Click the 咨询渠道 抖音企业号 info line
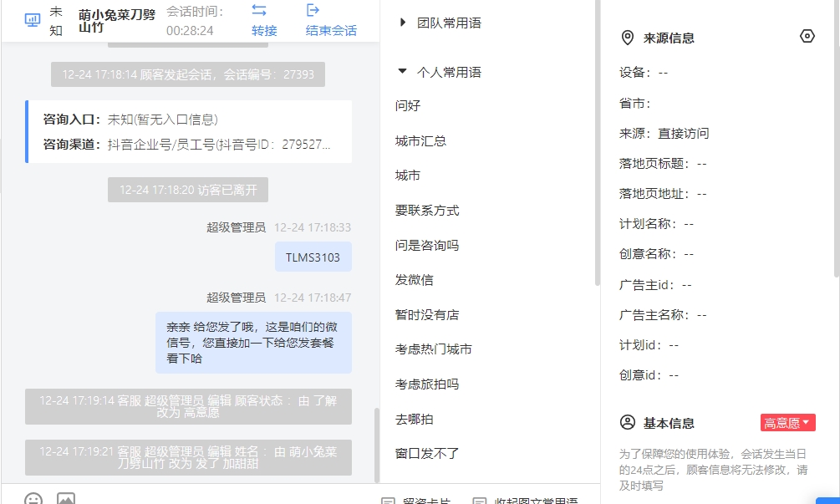This screenshot has height=504, width=840. tap(187, 145)
